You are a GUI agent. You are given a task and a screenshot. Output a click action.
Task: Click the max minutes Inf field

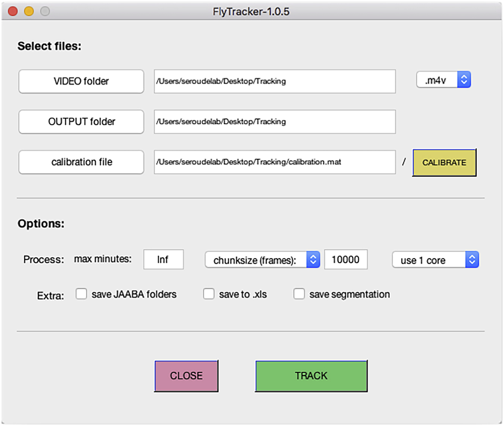pos(163,259)
